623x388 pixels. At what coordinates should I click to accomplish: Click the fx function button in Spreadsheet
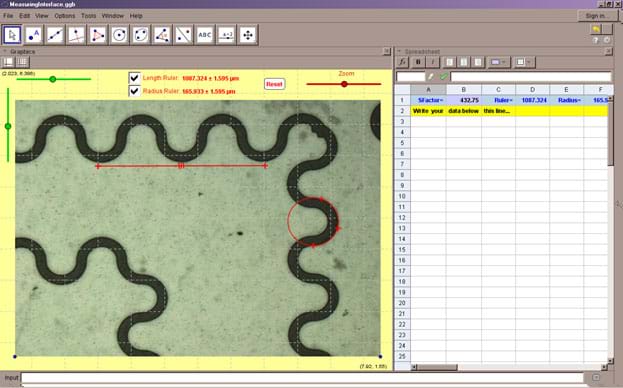click(x=403, y=62)
